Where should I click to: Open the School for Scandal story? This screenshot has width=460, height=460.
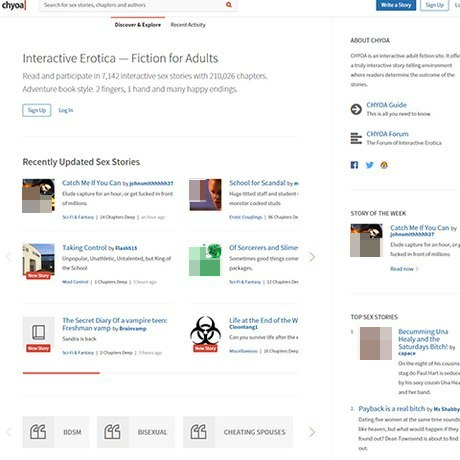pos(257,183)
